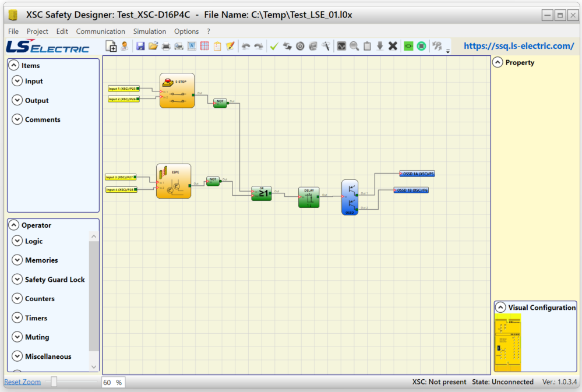Expand the Memories operators
The image size is (582, 392).
click(17, 260)
